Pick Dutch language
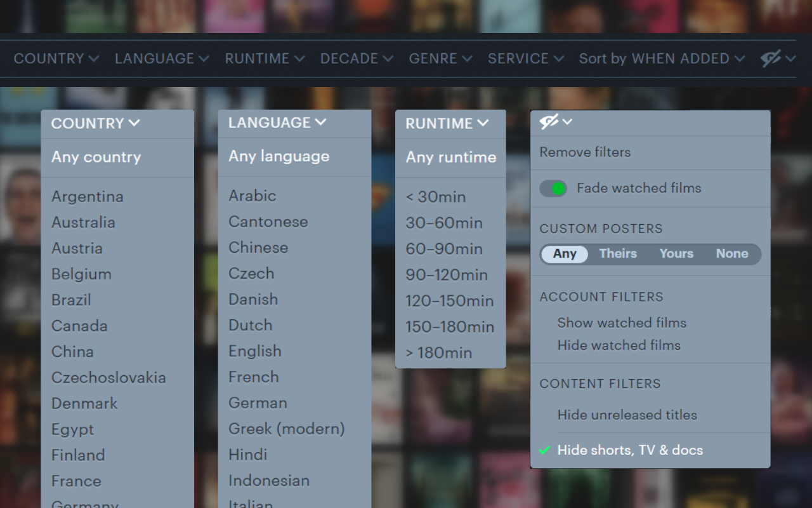The width and height of the screenshot is (812, 508). coord(251,326)
